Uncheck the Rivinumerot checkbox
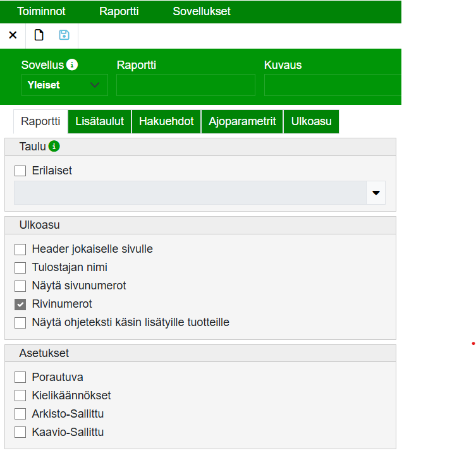The image size is (476, 453). click(20, 304)
